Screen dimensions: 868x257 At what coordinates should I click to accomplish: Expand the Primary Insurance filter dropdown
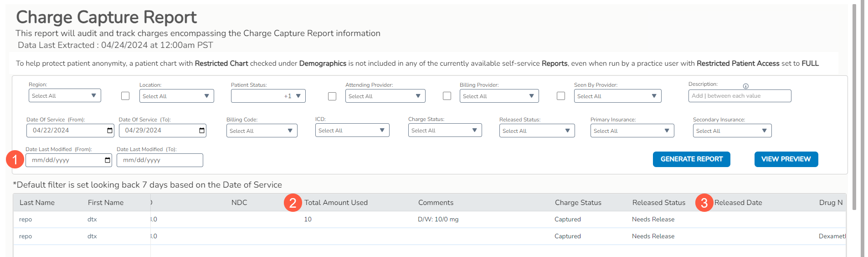coord(632,131)
